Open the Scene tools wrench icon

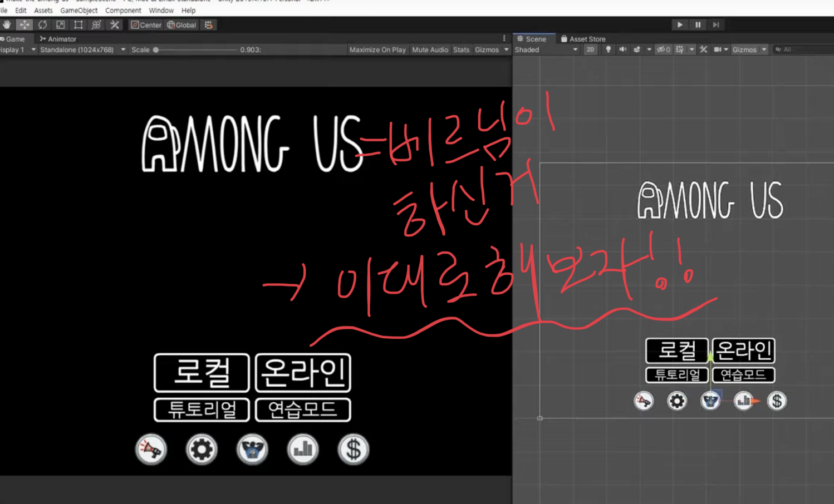pos(704,50)
